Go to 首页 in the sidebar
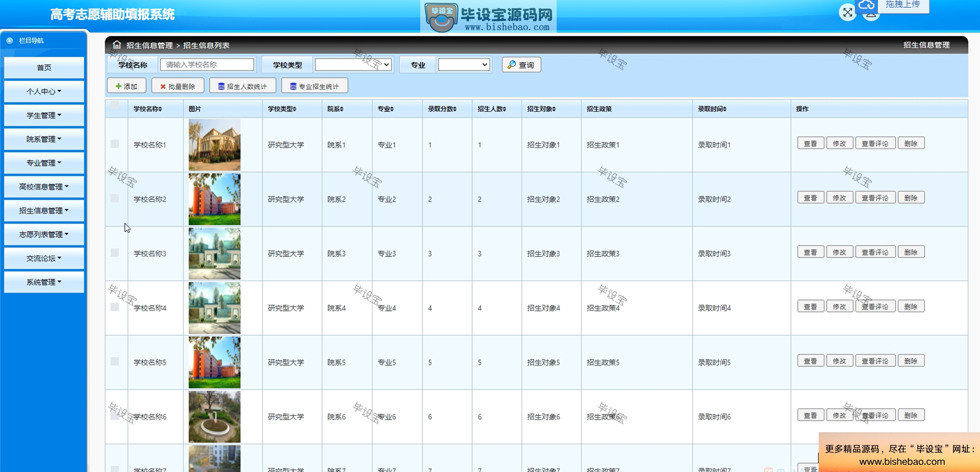 click(x=44, y=68)
